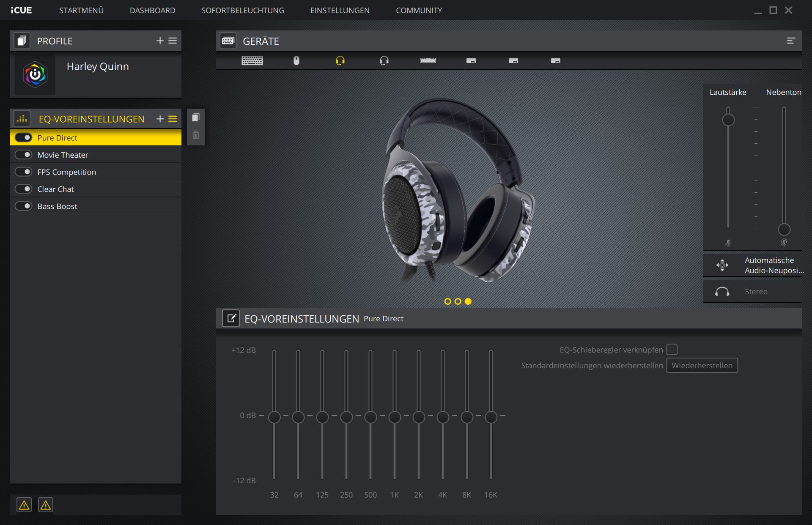
Task: Add a new EQ preset
Action: [x=160, y=119]
